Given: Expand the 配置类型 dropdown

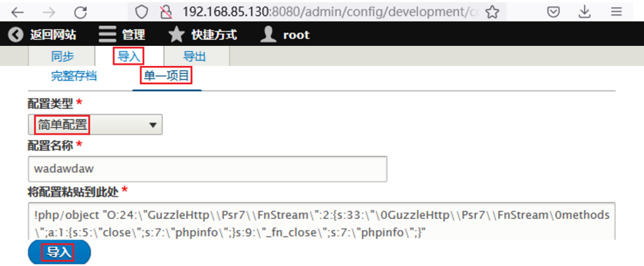Looking at the screenshot, I should (96, 125).
